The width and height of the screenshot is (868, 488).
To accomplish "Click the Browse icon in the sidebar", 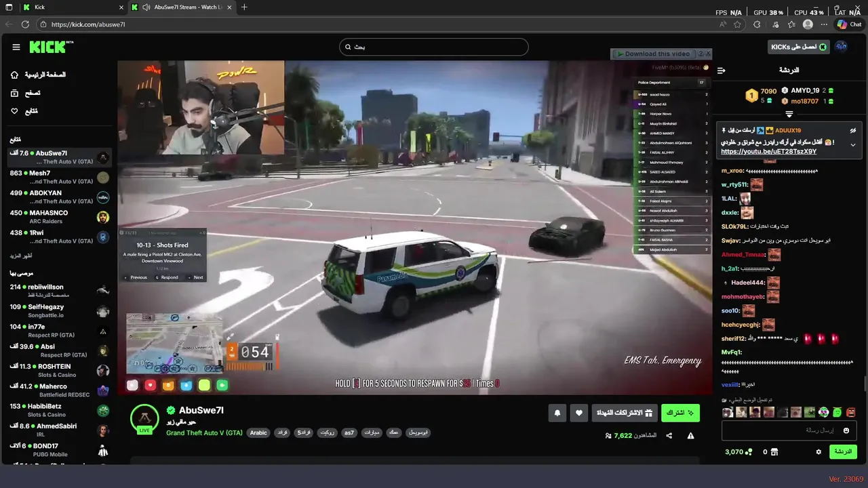I will 15,93.
